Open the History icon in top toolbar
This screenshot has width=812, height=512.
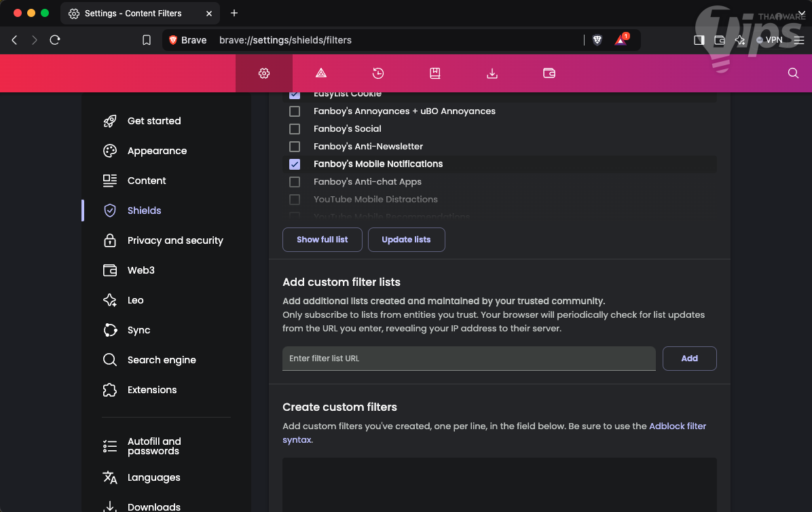378,73
